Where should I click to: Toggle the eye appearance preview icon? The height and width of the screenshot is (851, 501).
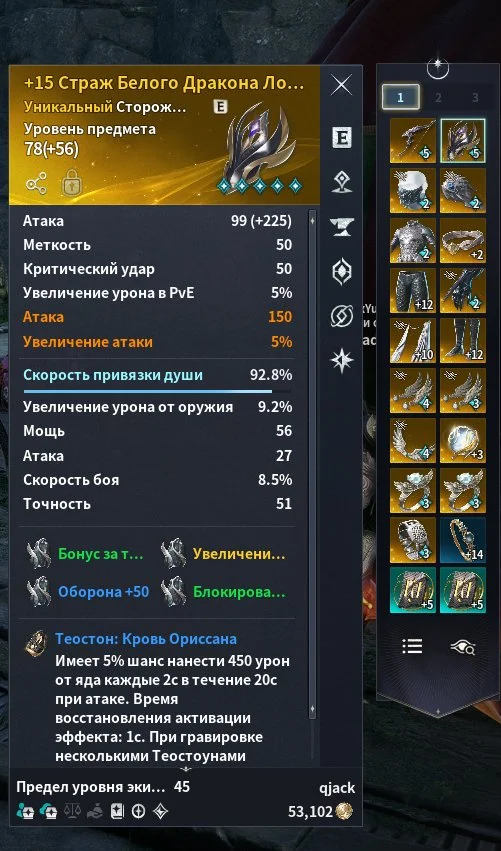click(463, 646)
